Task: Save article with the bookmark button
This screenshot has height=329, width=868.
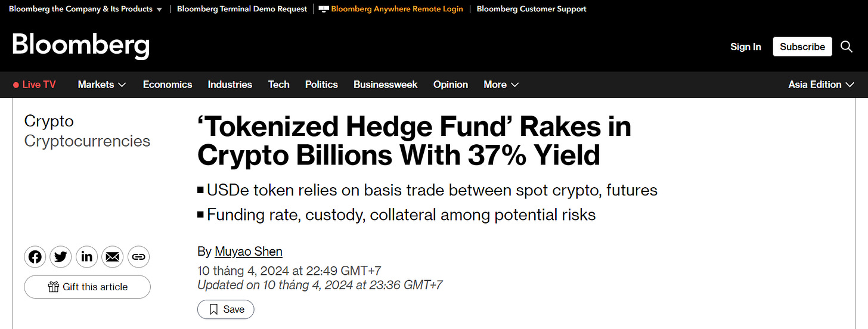Action: (226, 309)
